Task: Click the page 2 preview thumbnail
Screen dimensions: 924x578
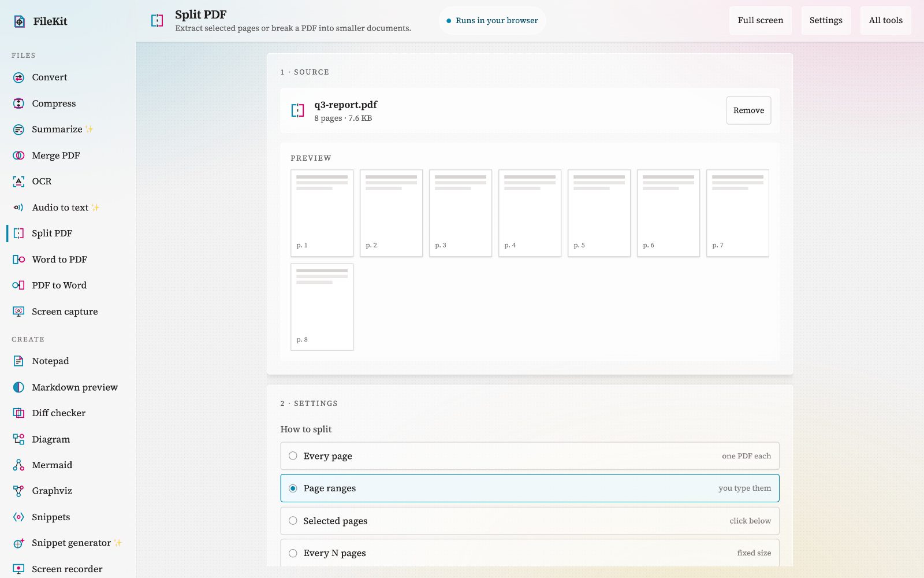Action: (392, 213)
